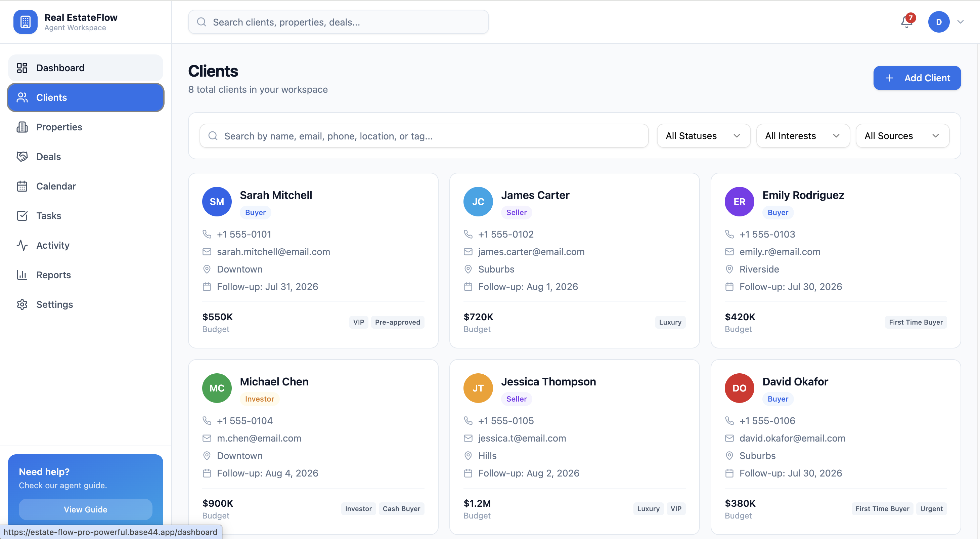Click the Real EstateFlow logo icon
The width and height of the screenshot is (980, 539).
[26, 22]
